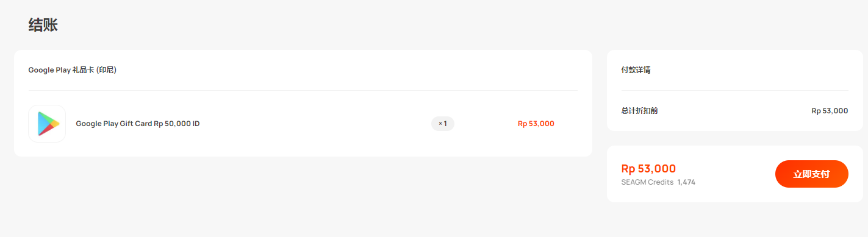Click the orange item price Rp 53,000
Screen dimensions: 868x237
(x=536, y=124)
